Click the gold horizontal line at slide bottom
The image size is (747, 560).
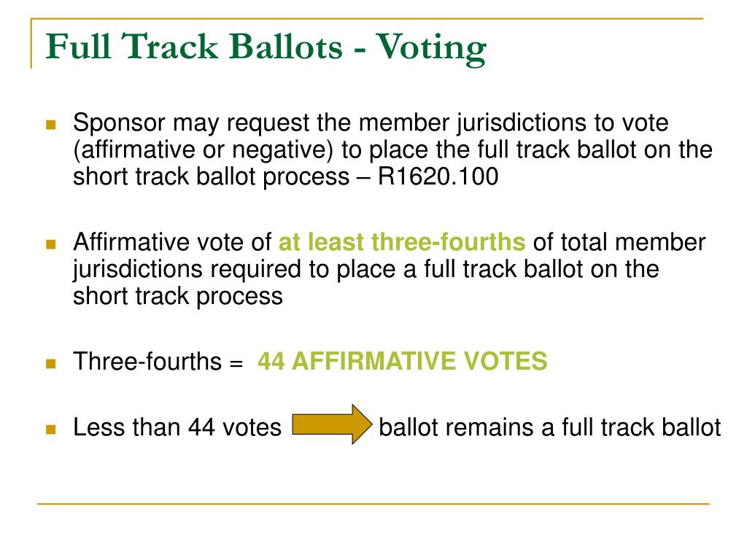[373, 503]
